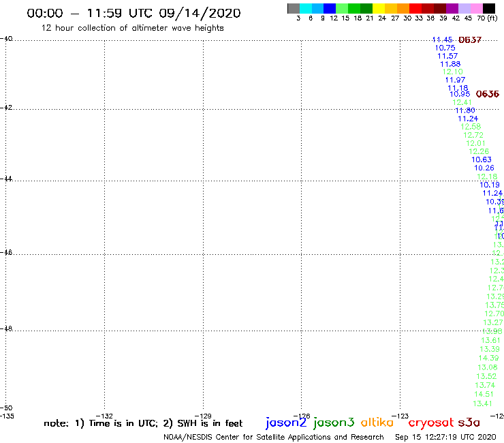Click the 0636 pass time label
Image resolution: width=504 pixels, height=443 pixels.
(487, 94)
